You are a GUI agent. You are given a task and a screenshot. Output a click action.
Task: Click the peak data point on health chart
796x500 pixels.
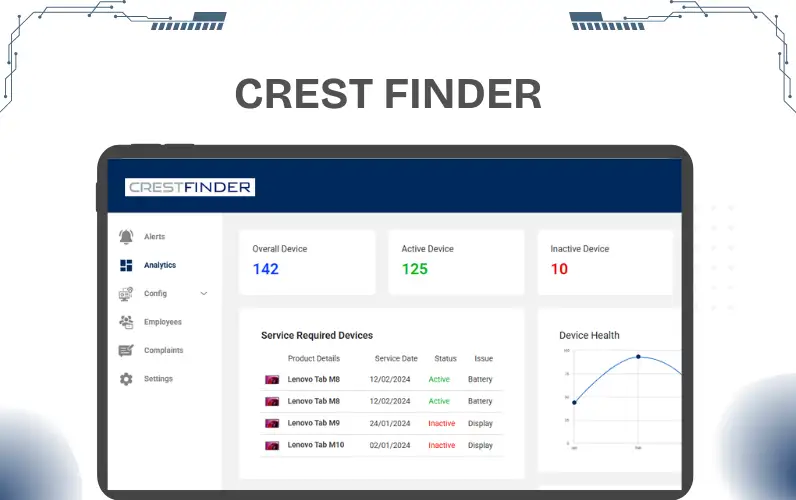tap(638, 357)
